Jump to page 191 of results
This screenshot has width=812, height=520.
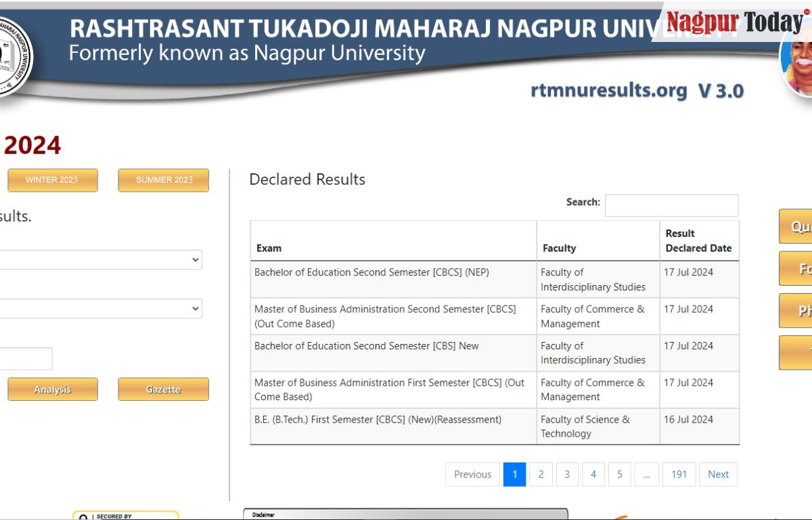point(679,474)
